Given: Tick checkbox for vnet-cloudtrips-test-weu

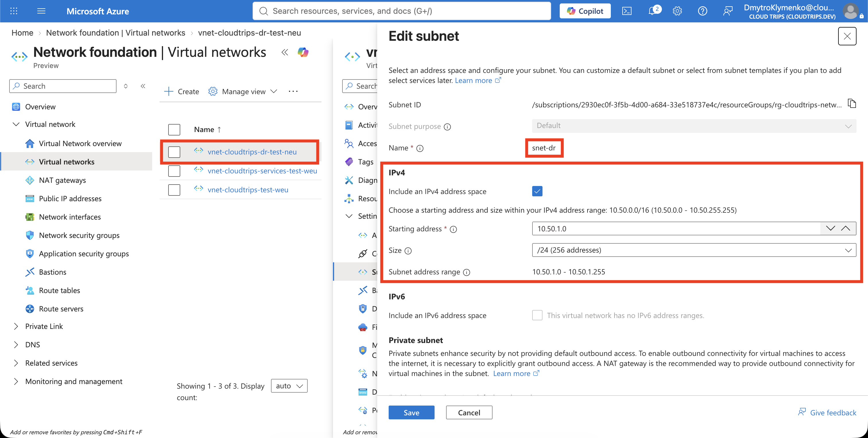Looking at the screenshot, I should pos(174,190).
